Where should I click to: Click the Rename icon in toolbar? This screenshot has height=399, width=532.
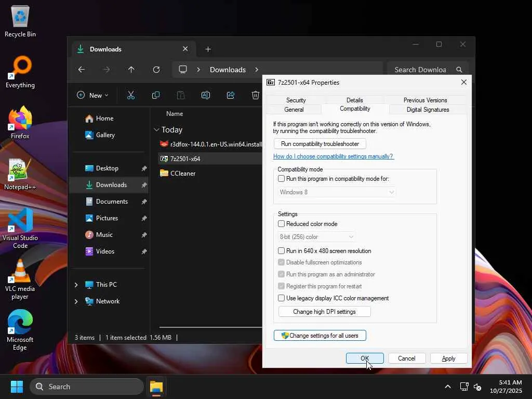pyautogui.click(x=206, y=96)
